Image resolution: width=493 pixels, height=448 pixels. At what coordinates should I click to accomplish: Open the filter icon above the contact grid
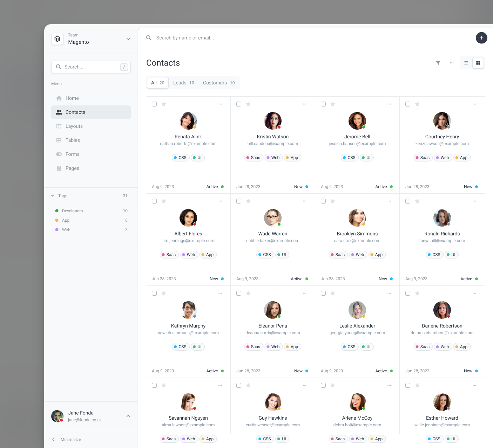point(438,63)
